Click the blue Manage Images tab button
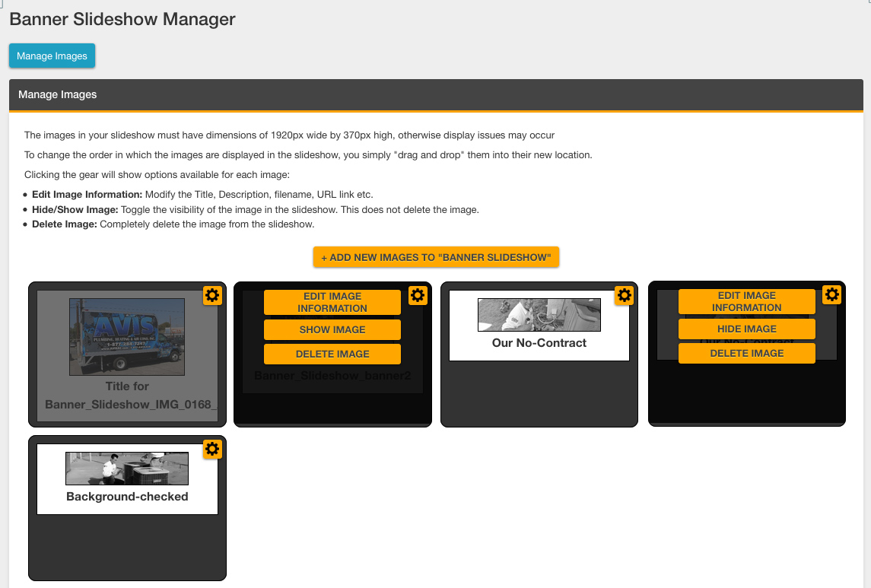 [52, 56]
